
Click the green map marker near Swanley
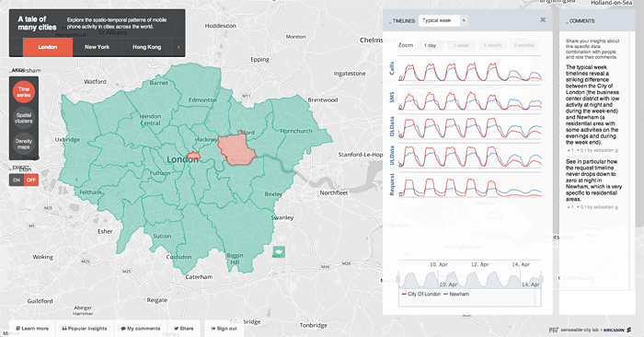tap(279, 251)
